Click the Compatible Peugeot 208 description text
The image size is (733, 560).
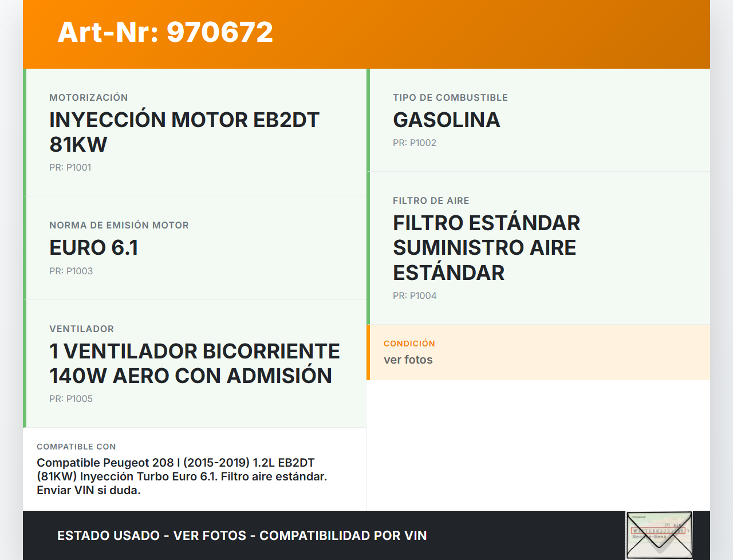[x=182, y=476]
